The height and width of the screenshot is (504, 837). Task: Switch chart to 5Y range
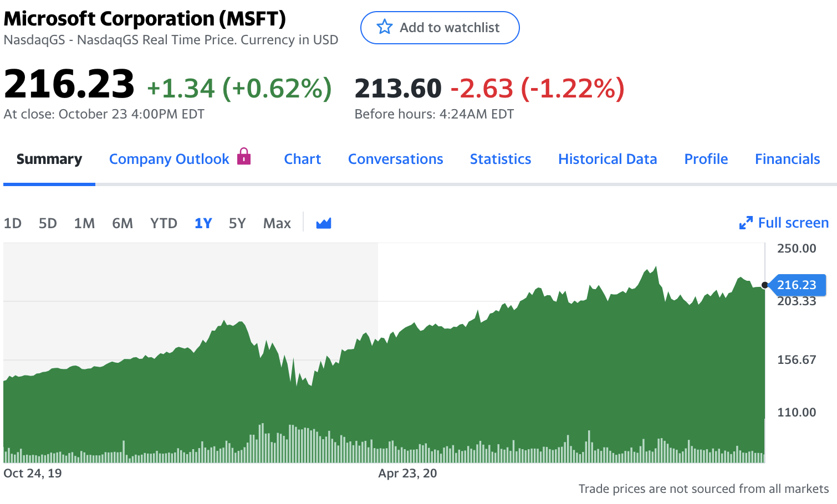[237, 223]
